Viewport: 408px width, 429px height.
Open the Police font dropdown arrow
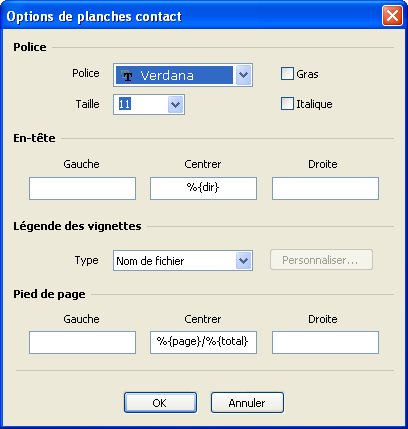(244, 75)
